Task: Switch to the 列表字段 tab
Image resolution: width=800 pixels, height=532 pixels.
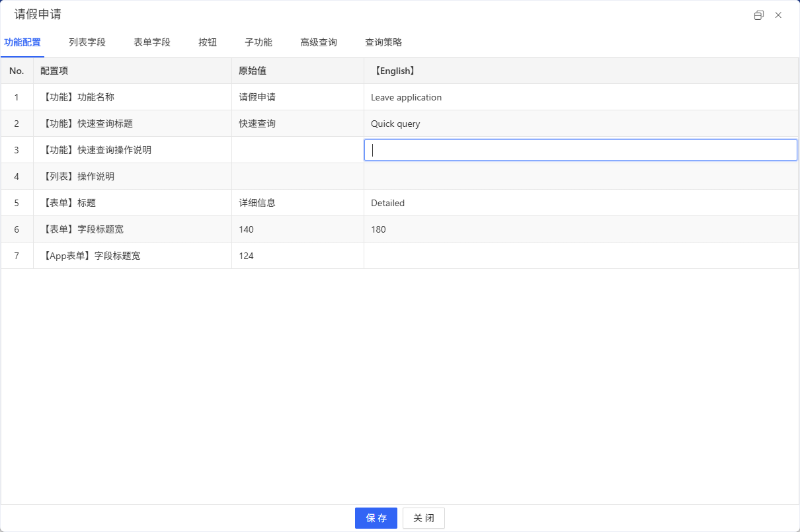Action: point(87,42)
